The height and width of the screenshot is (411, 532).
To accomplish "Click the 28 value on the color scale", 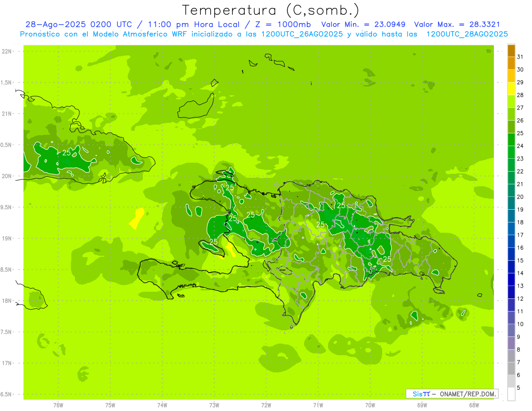I will click(520, 95).
